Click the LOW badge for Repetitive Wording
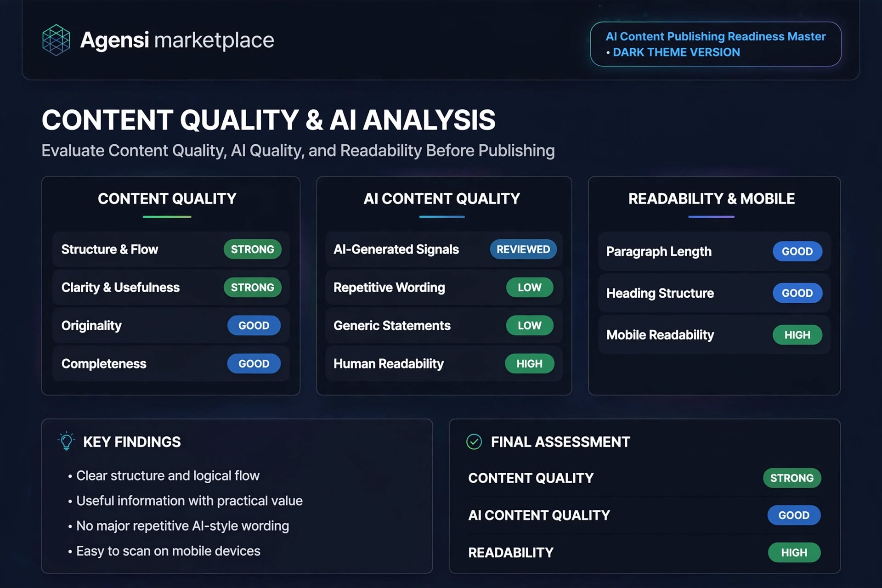Screen dimensions: 882x588 pos(530,288)
